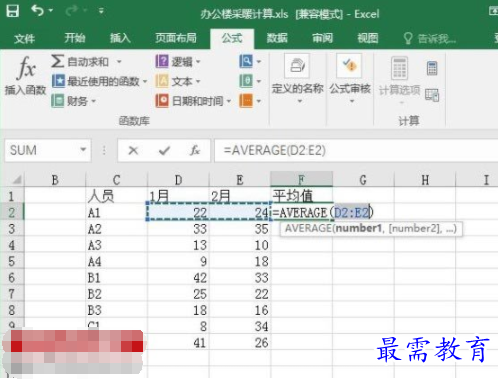498x381 pixels.
Task: Click the cell labeled A2
Action: [x=116, y=229]
